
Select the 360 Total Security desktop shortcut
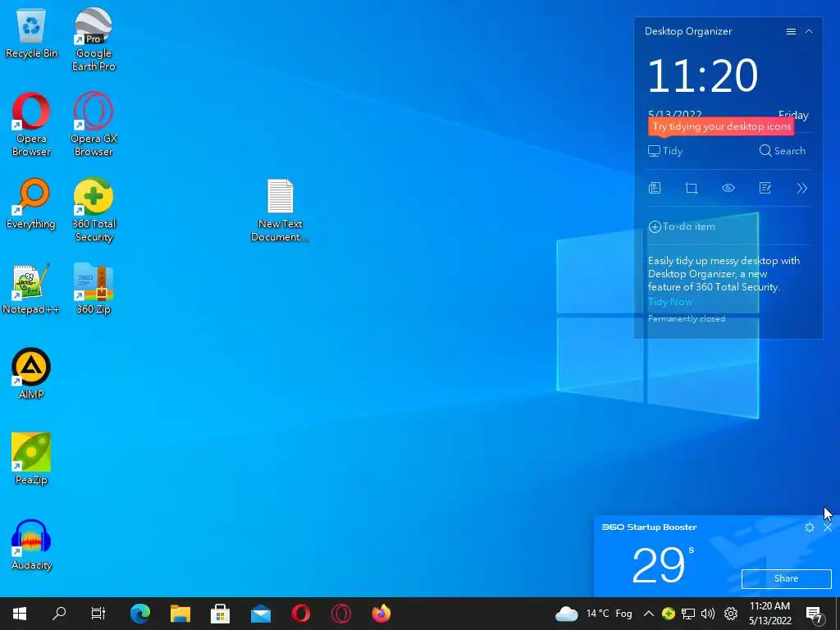click(x=94, y=210)
